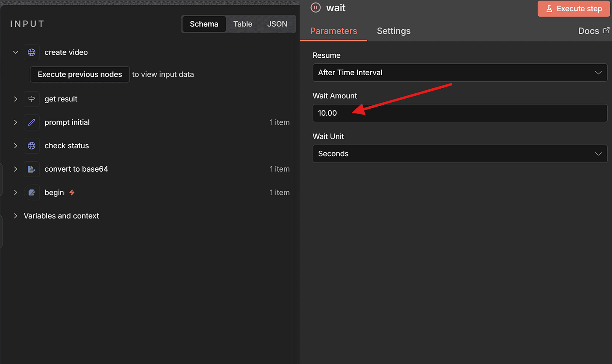Click the globe icon beside create video
Image resolution: width=612 pixels, height=364 pixels.
pyautogui.click(x=31, y=52)
